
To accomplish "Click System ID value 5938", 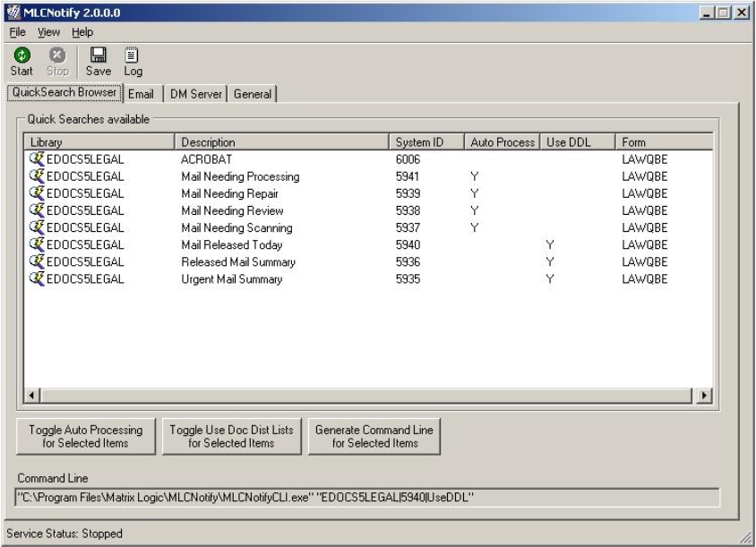I will [x=408, y=210].
